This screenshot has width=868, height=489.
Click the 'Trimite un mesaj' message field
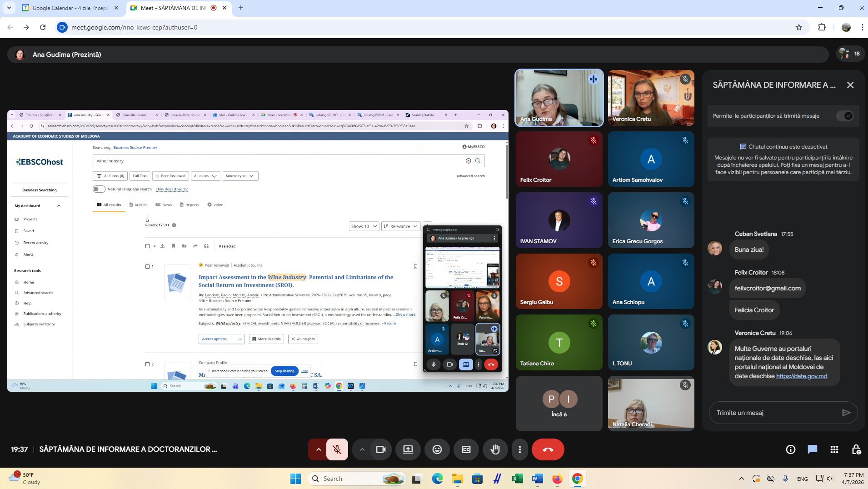coord(775,413)
